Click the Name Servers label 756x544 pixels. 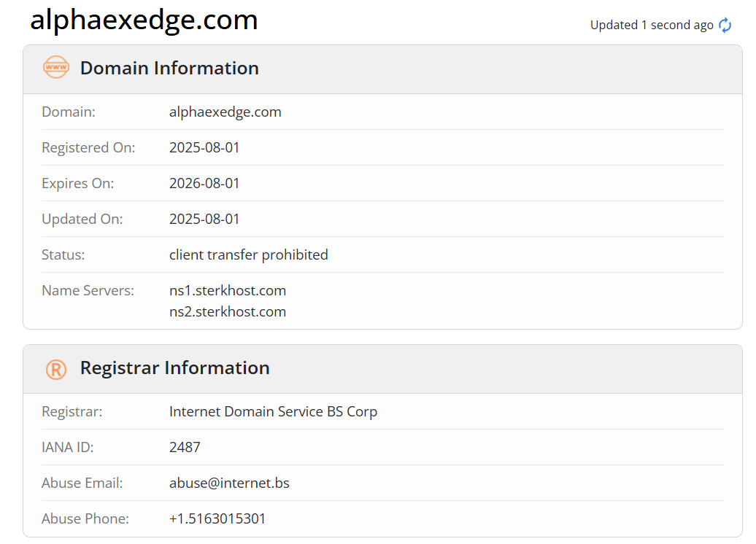(x=88, y=290)
